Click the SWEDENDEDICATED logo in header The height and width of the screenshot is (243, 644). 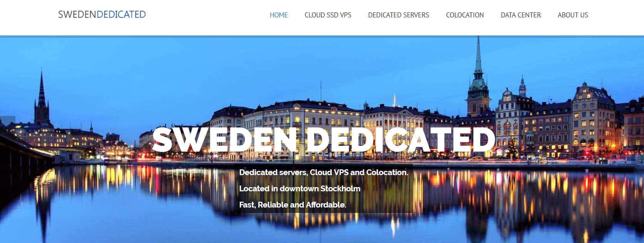click(x=102, y=15)
